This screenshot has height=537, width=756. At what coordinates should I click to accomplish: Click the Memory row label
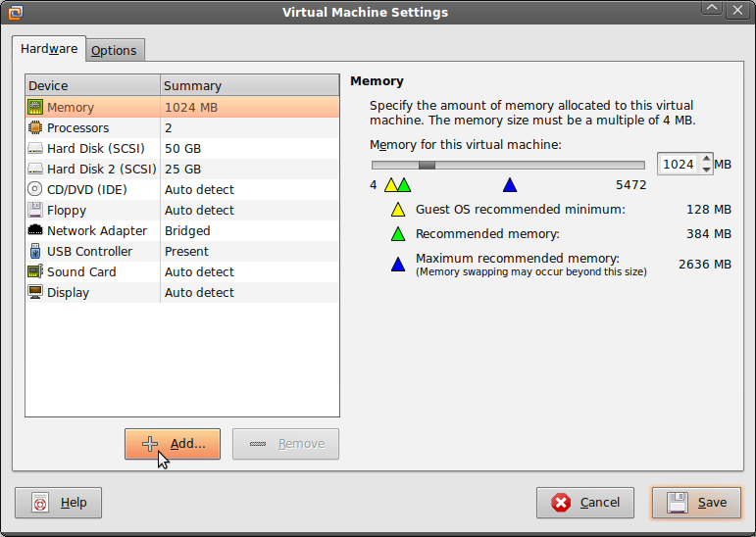click(x=71, y=108)
